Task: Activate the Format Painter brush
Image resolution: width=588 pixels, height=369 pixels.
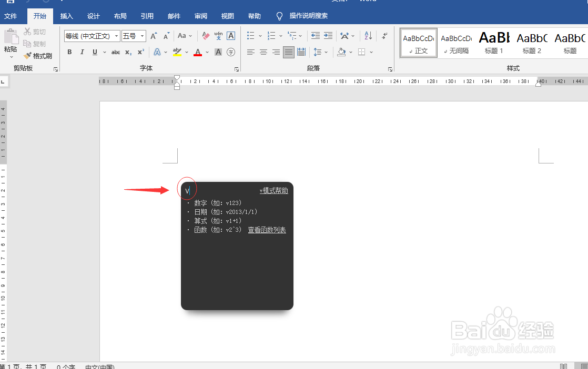Action: pyautogui.click(x=38, y=56)
